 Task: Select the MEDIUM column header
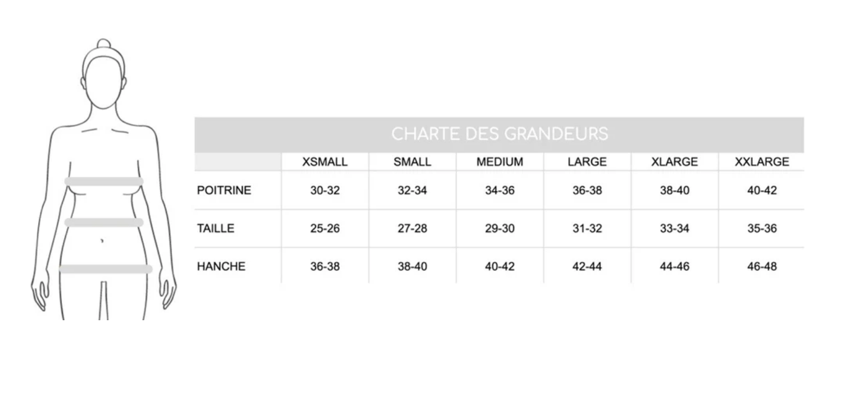click(x=500, y=162)
